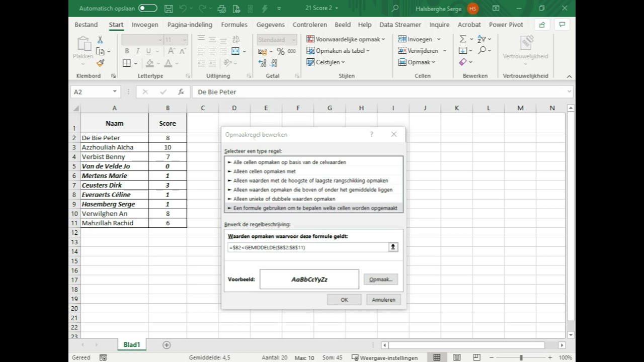Open the font color dropdown arrow
Screen dimensions: 644x362
coord(177,64)
